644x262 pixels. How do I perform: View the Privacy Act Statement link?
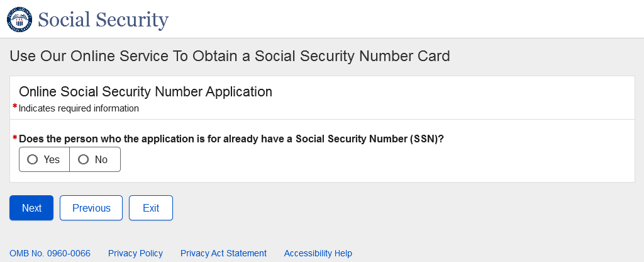pos(223,253)
